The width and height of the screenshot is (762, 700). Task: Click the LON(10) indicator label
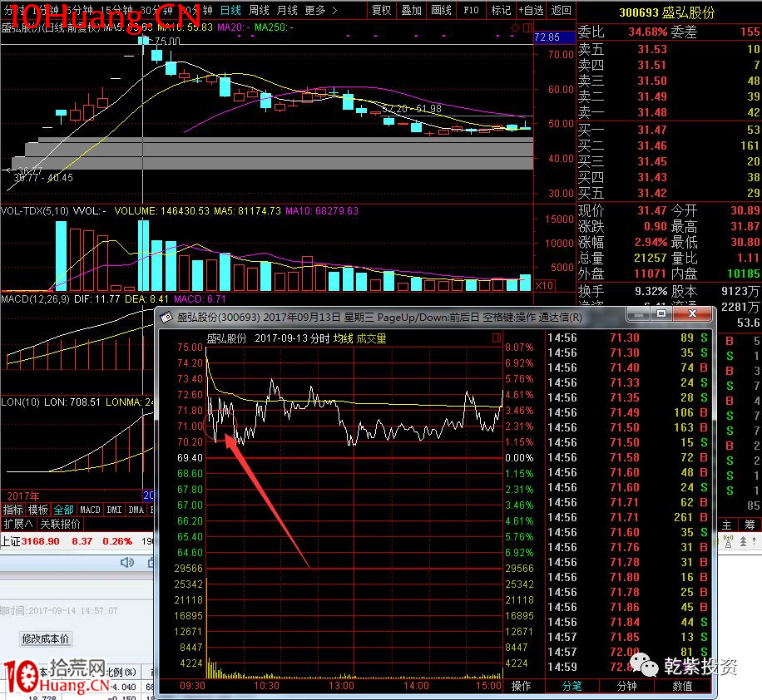pyautogui.click(x=21, y=402)
